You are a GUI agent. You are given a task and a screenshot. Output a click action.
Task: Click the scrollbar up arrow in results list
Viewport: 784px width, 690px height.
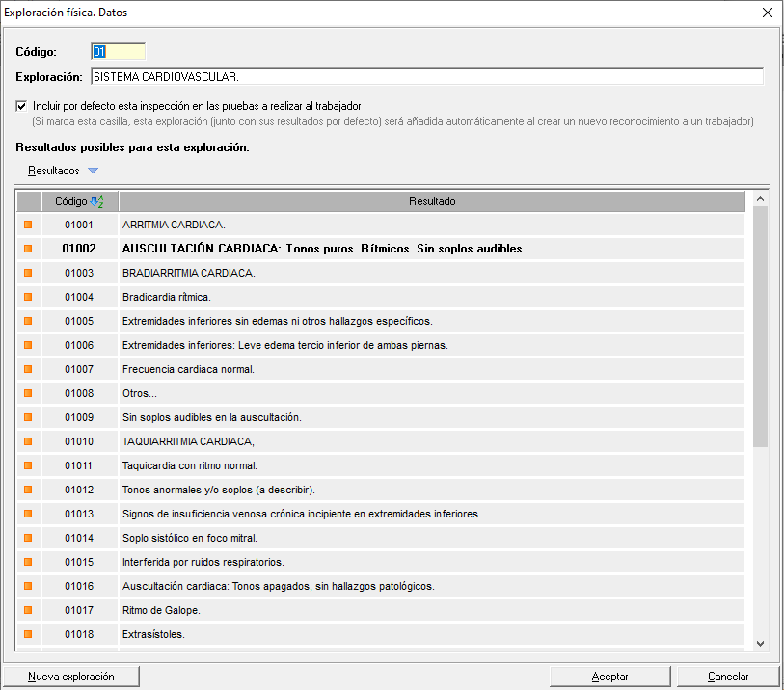[760, 199]
